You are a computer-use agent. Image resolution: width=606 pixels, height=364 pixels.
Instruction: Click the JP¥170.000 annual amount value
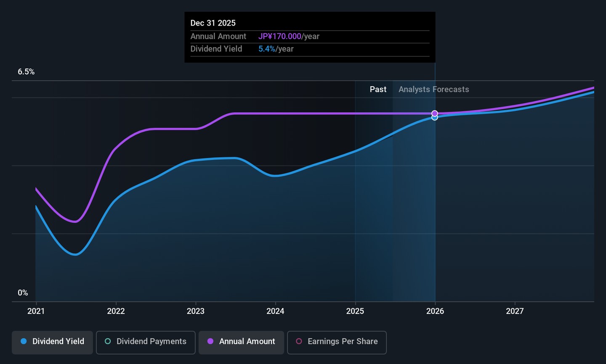pyautogui.click(x=279, y=37)
